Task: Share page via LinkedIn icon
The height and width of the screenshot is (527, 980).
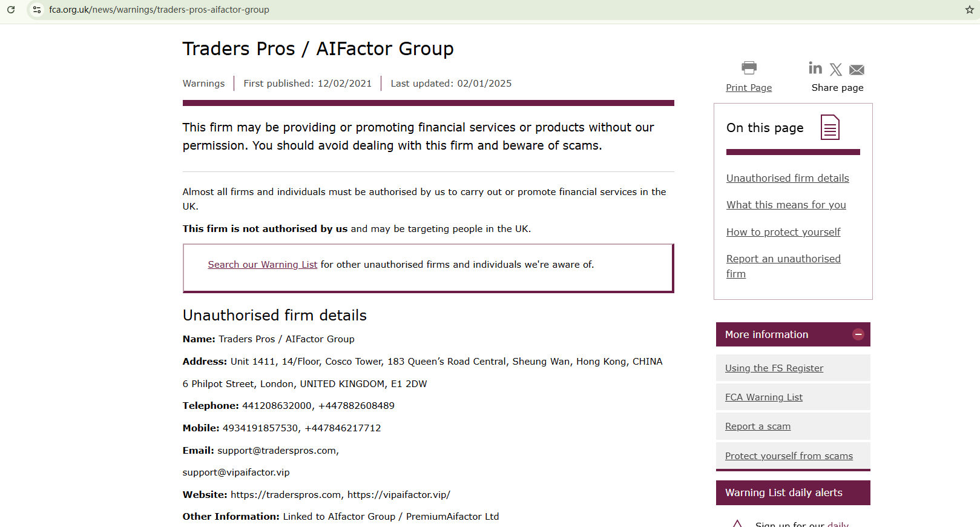Action: coord(815,68)
